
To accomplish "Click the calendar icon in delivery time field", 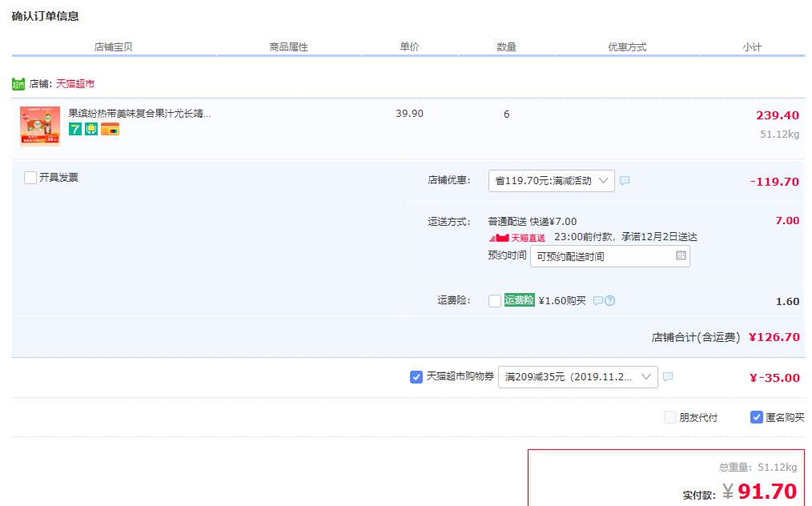I will coord(681,255).
